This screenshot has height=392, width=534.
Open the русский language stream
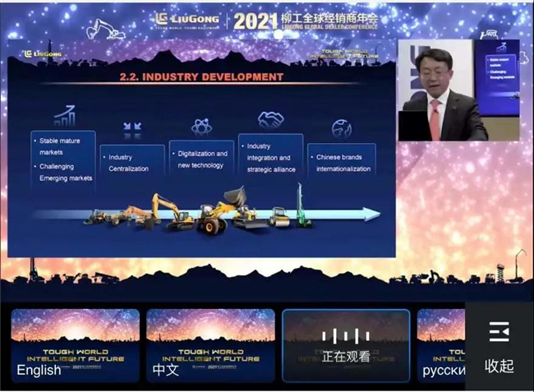(441, 345)
